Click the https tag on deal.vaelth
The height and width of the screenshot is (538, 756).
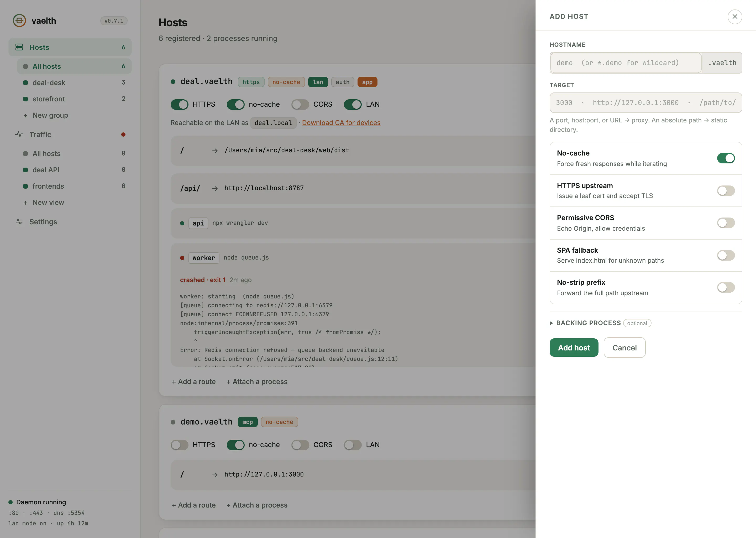[251, 82]
